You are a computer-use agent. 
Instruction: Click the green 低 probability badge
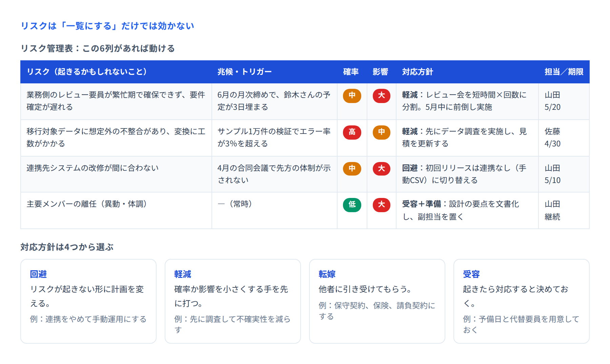(352, 205)
